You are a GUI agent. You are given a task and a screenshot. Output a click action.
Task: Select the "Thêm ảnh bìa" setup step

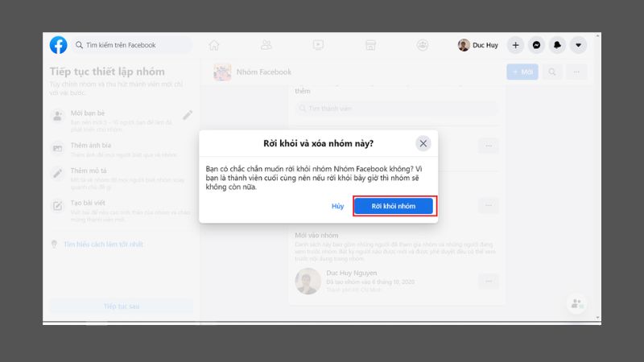pos(122,150)
